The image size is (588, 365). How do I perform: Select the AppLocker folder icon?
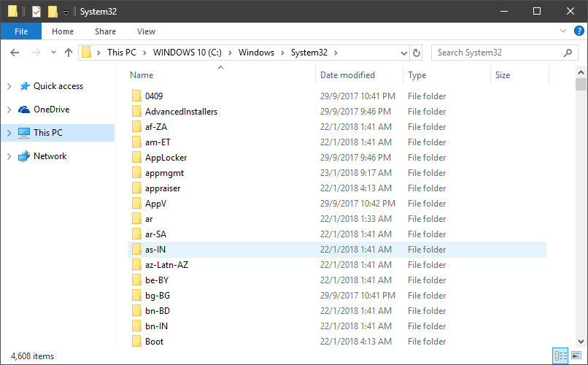click(136, 158)
